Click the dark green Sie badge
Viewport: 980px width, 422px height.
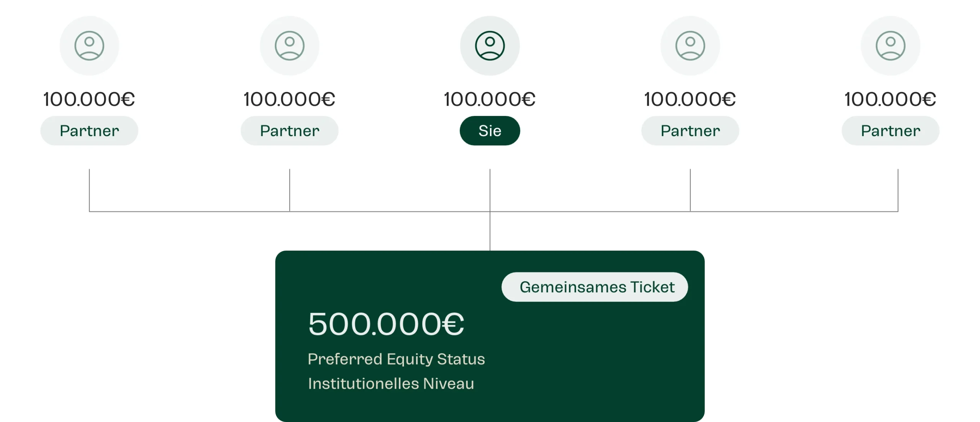coord(490,131)
